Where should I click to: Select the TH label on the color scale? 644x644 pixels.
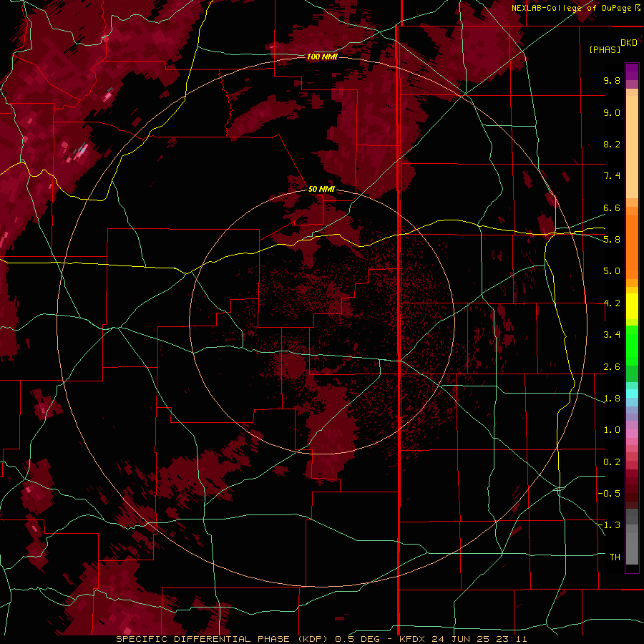(x=615, y=557)
